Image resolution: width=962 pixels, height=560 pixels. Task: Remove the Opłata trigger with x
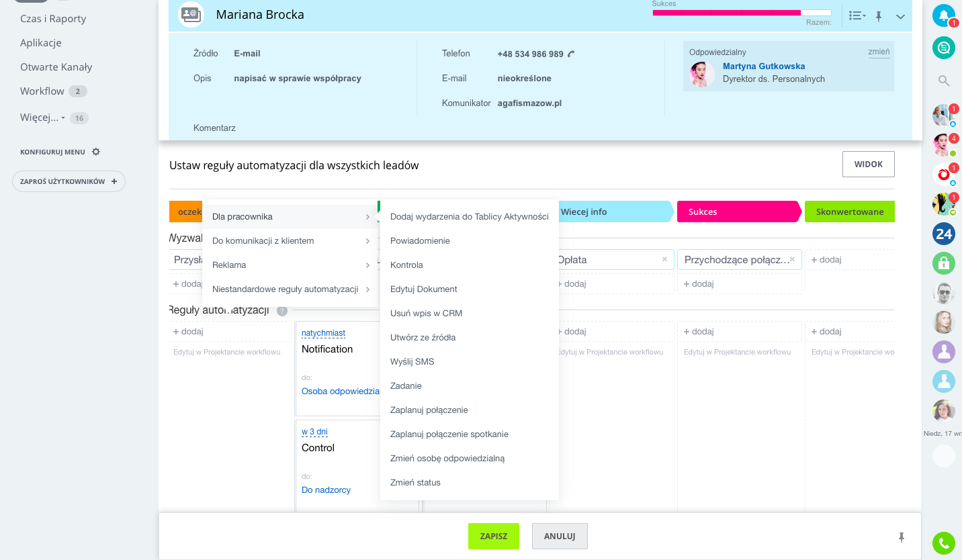click(664, 259)
